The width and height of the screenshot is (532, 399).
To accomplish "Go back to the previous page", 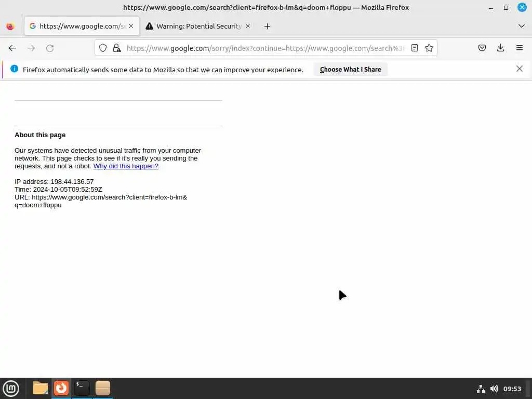I will pos(12,48).
